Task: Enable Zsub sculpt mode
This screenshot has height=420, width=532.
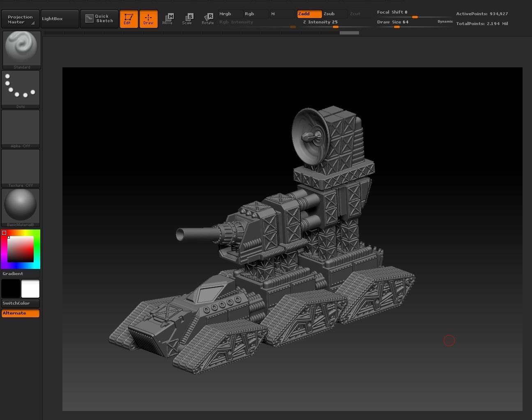Action: (335, 14)
